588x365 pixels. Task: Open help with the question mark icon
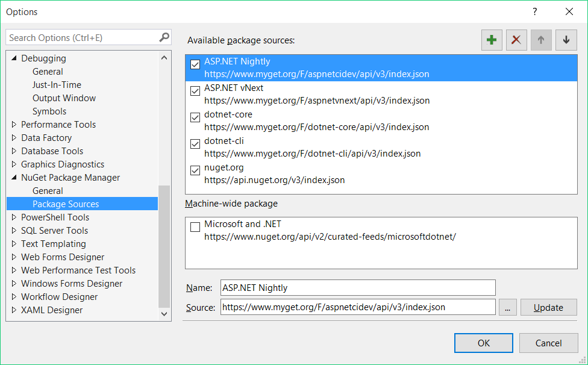click(535, 11)
